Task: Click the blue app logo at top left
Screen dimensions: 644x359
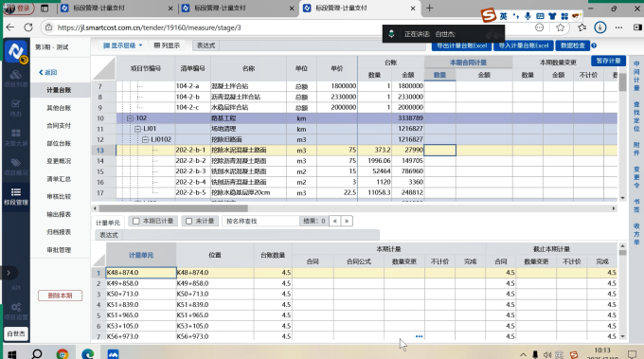Action: 15,52
